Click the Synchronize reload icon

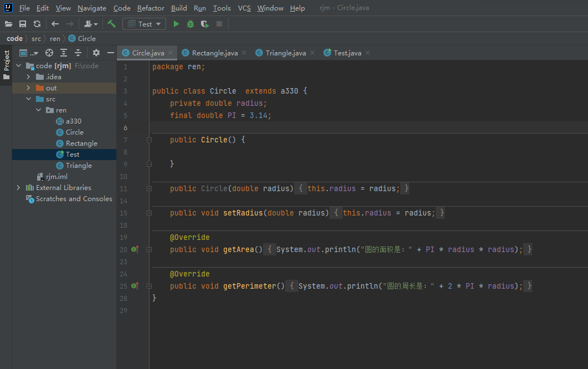pyautogui.click(x=37, y=24)
